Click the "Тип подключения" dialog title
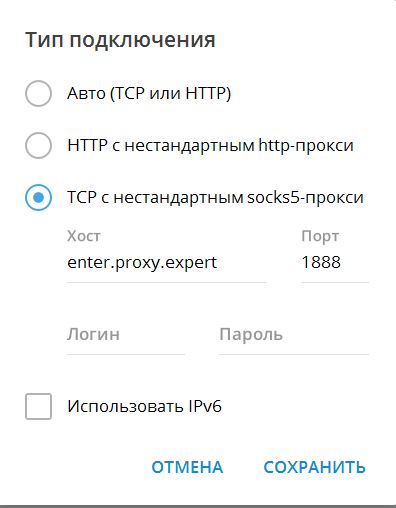The height and width of the screenshot is (508, 396). [120, 40]
